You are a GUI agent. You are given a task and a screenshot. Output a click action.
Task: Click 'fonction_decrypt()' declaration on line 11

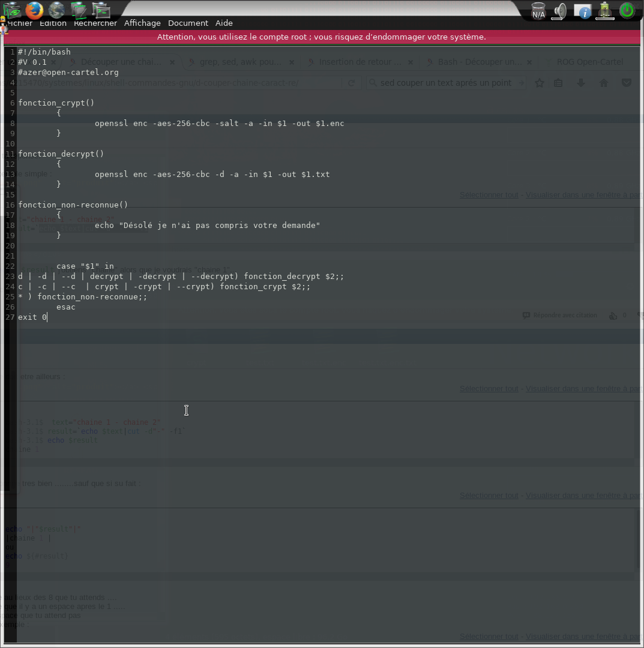(x=61, y=154)
